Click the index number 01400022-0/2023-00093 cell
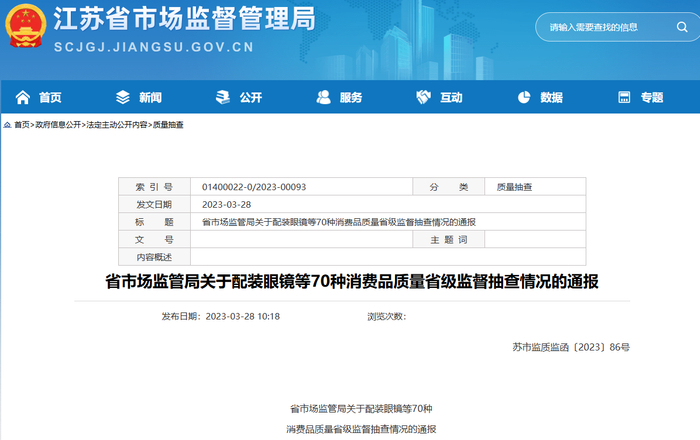This screenshot has height=440, width=700. [x=254, y=187]
